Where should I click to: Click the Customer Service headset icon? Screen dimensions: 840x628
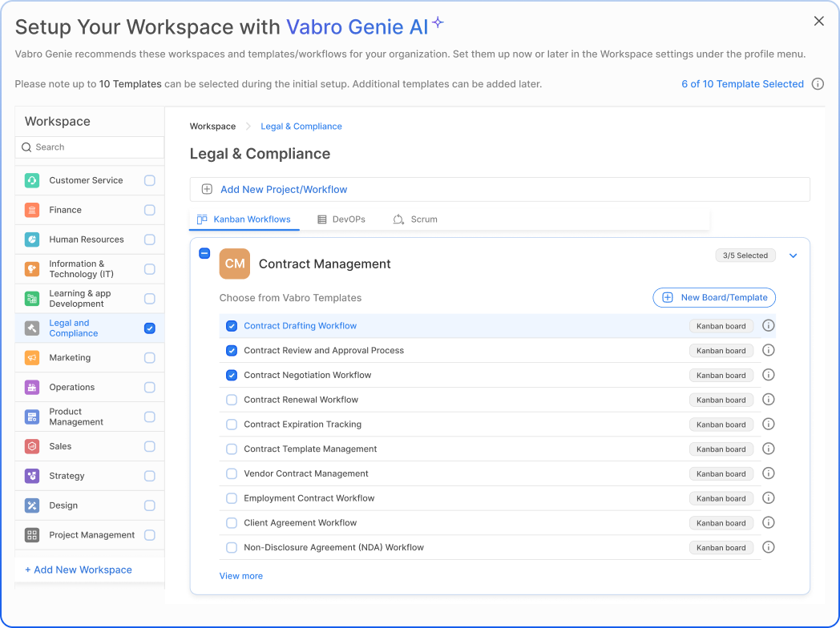click(x=32, y=180)
